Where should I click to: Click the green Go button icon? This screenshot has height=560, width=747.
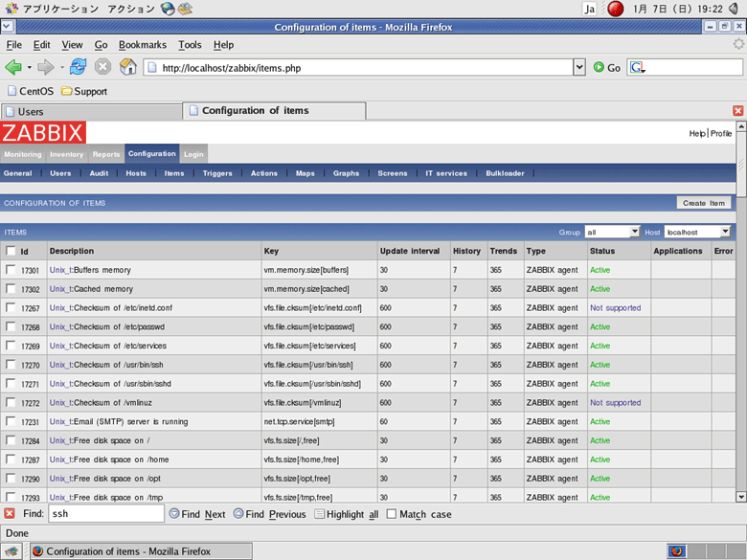[599, 67]
